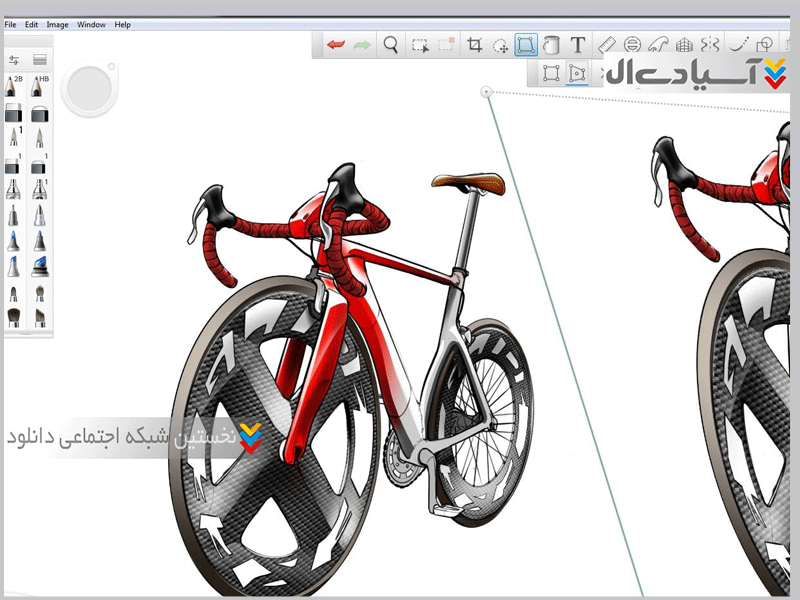This screenshot has width=800, height=600.
Task: Select the Flood Fill bucket tool
Action: pos(552,45)
